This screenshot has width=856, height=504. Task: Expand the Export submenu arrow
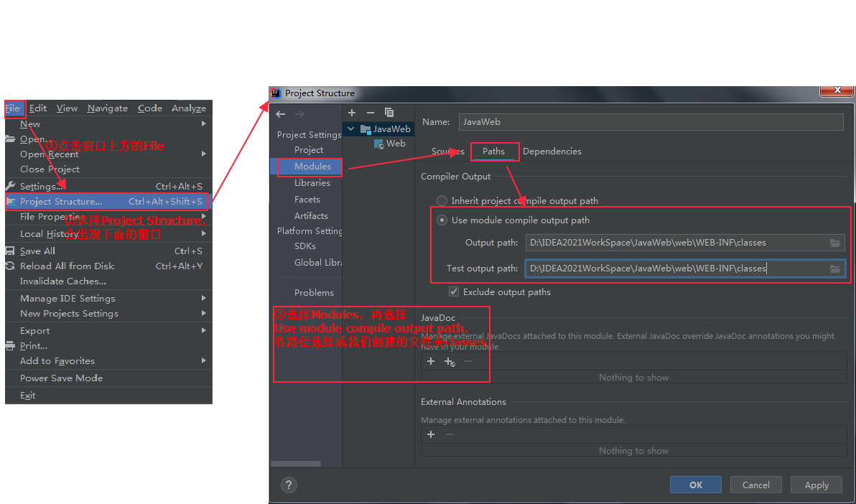pos(204,330)
